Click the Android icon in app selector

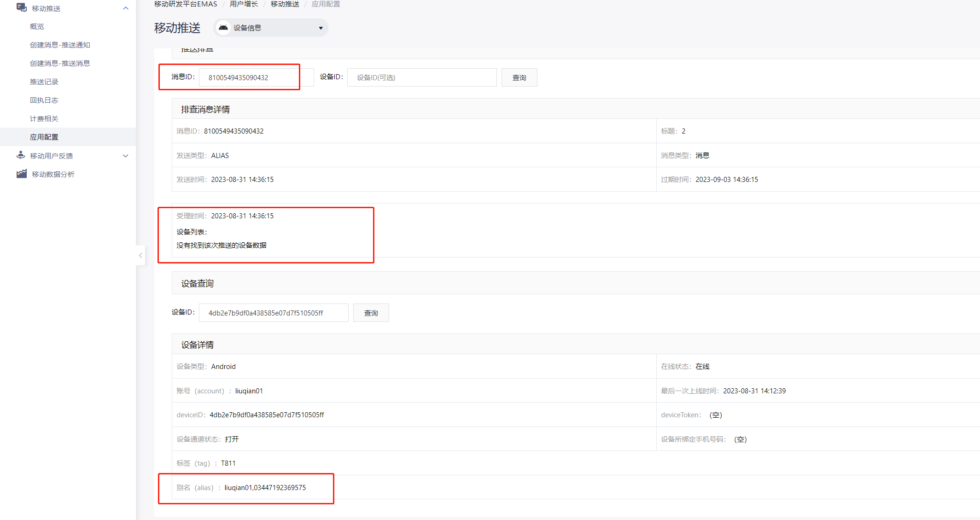pyautogui.click(x=223, y=28)
